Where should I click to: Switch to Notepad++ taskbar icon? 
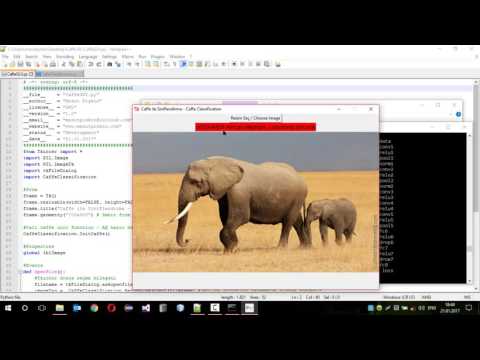(197, 308)
